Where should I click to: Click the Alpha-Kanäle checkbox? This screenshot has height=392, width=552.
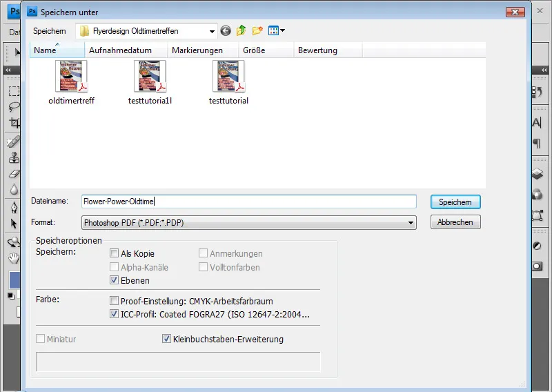click(x=114, y=267)
